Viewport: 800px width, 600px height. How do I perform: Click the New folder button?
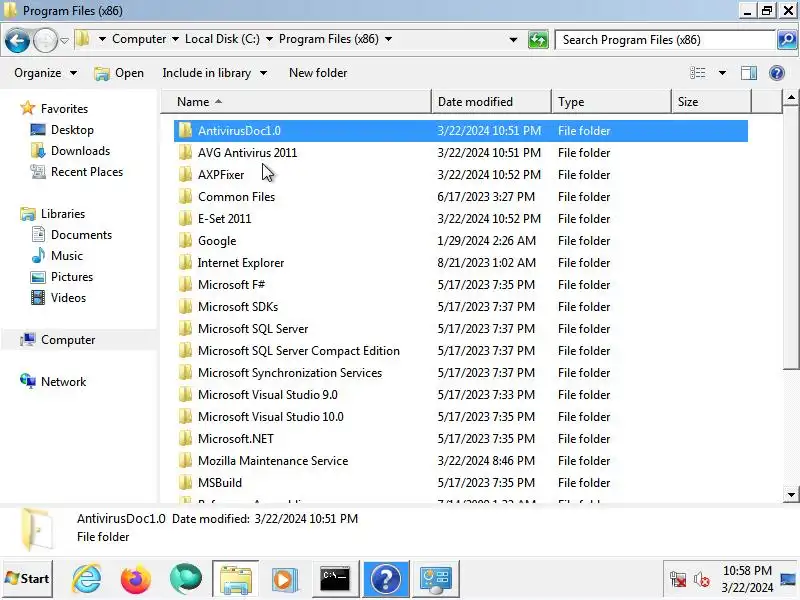click(318, 73)
